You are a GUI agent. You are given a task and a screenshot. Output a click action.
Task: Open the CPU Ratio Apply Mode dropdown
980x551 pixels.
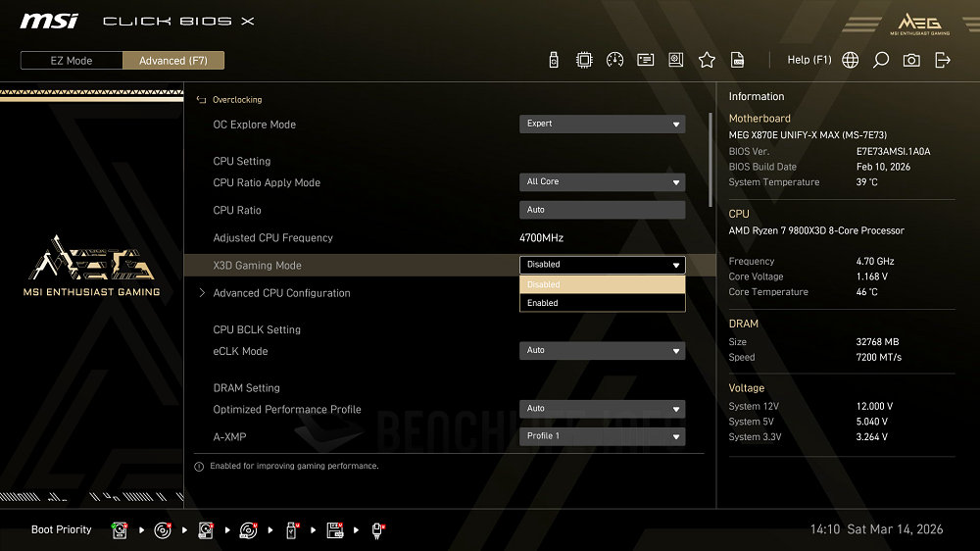[603, 182]
